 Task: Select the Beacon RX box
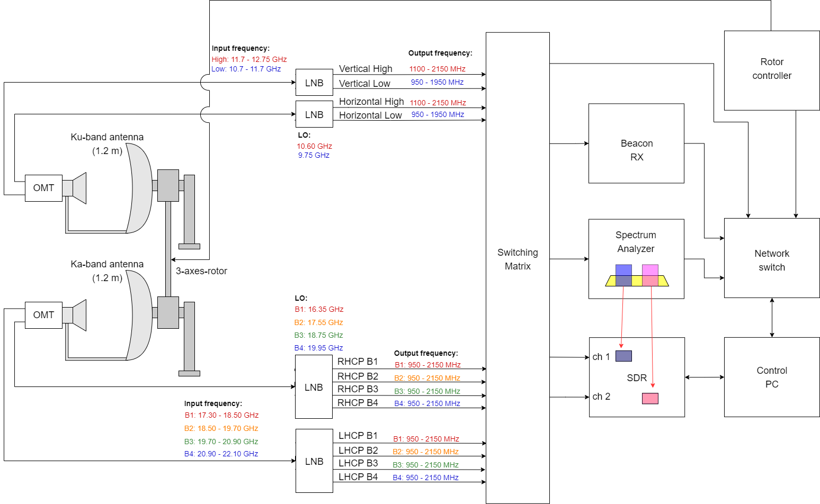pos(636,143)
